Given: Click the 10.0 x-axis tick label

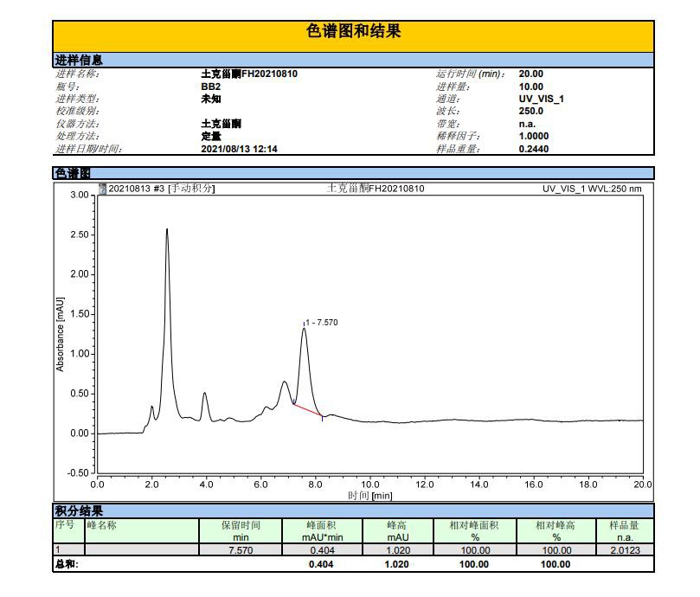Looking at the screenshot, I should [x=370, y=485].
